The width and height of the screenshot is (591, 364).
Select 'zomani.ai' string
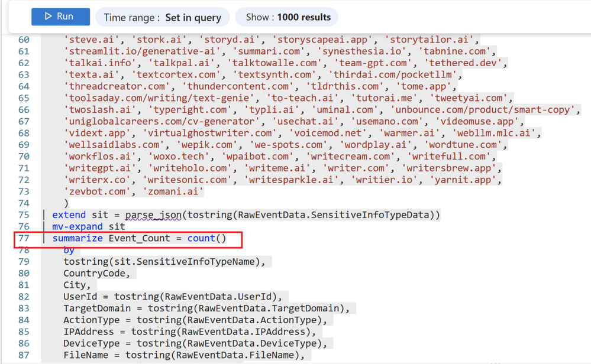[173, 191]
